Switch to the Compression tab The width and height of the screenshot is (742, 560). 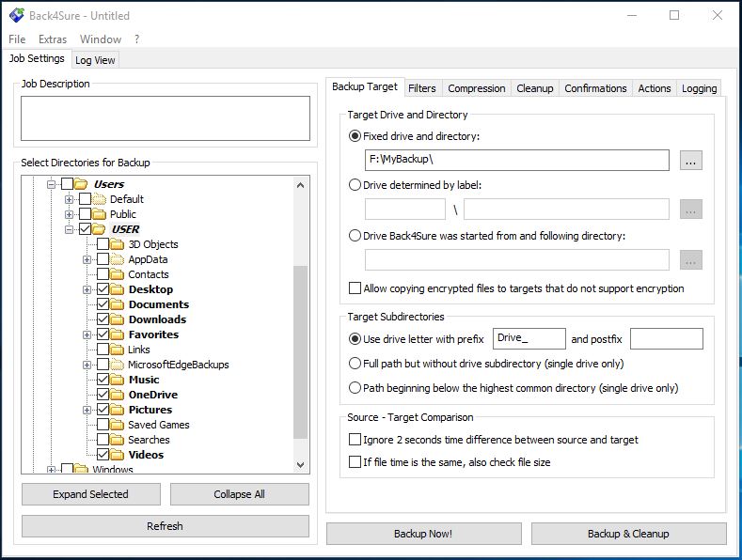pyautogui.click(x=477, y=88)
